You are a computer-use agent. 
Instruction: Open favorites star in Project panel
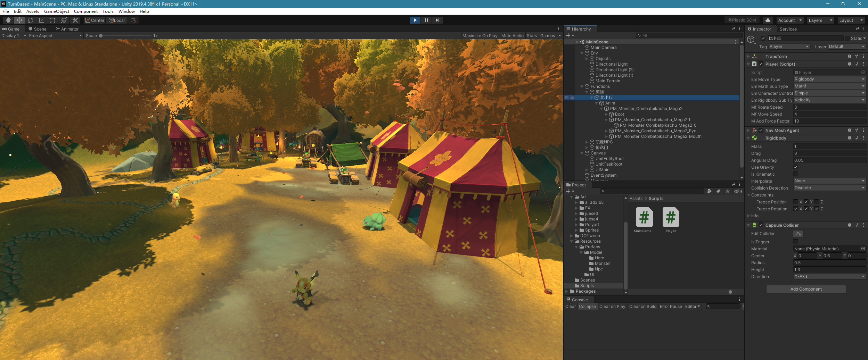click(727, 191)
